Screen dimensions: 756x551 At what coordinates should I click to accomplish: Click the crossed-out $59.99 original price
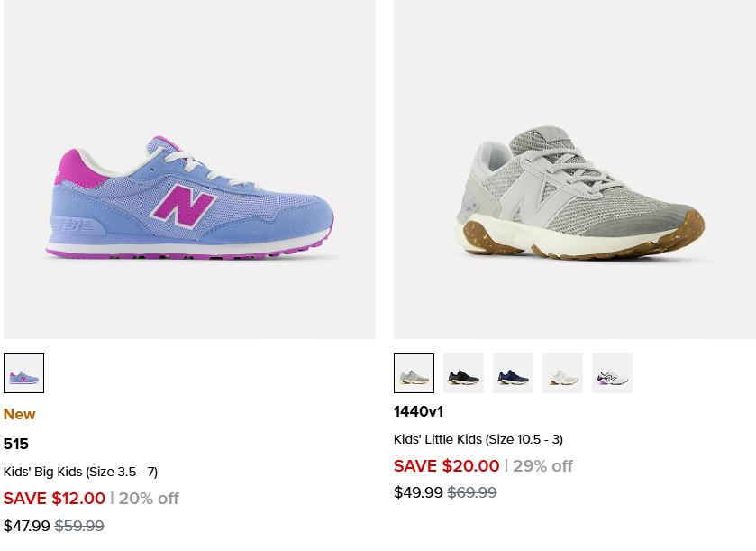pyautogui.click(x=79, y=526)
